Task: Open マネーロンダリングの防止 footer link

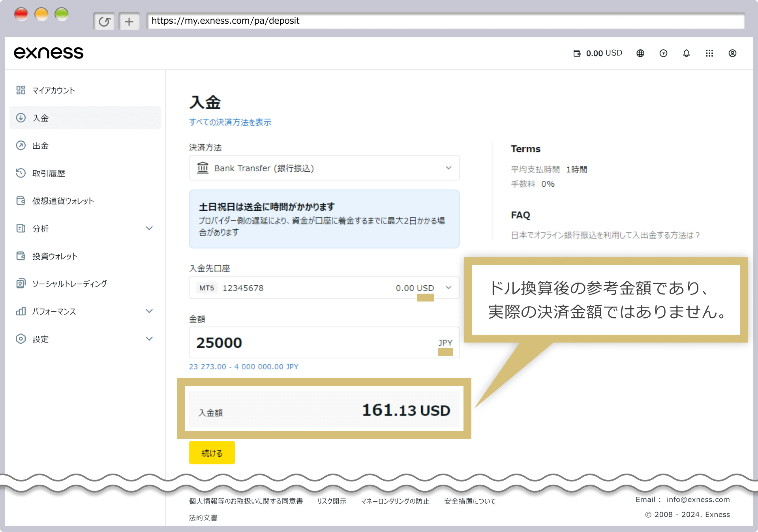Action: (x=395, y=501)
